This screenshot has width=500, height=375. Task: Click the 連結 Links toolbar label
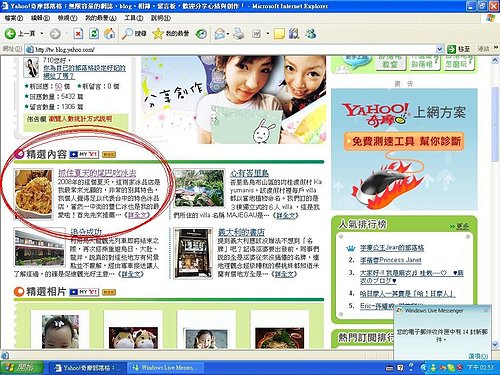click(483, 49)
